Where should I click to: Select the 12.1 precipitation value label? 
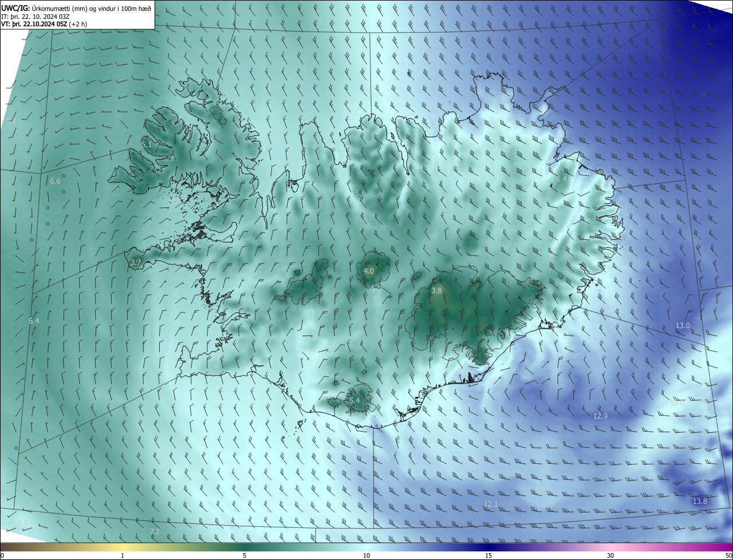click(x=491, y=504)
